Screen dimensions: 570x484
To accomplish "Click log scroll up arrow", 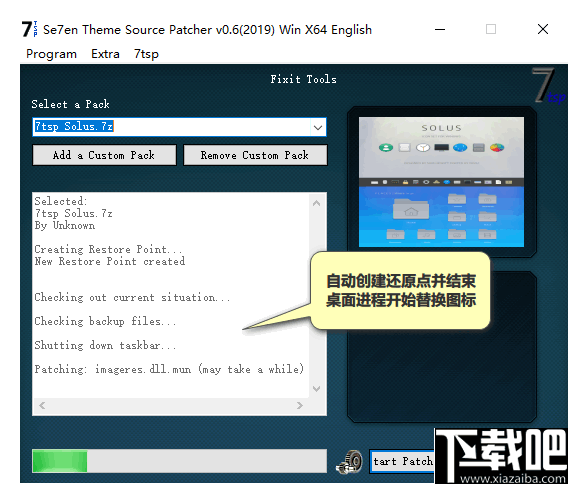I will pos(317,203).
